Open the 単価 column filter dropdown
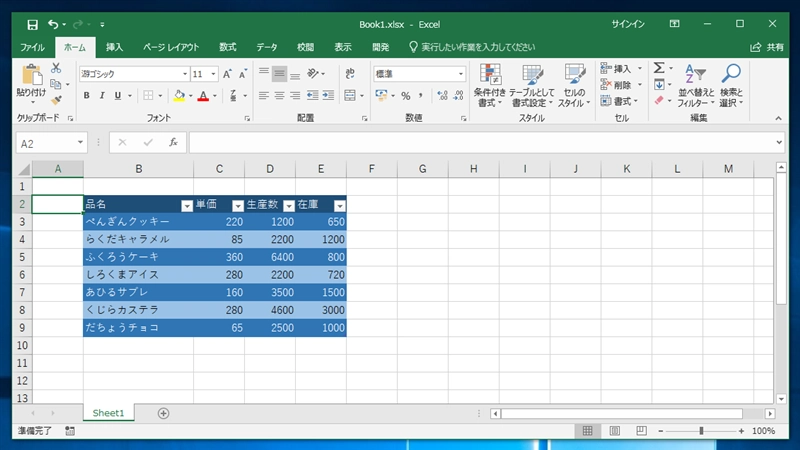The height and width of the screenshot is (450, 800). point(238,206)
